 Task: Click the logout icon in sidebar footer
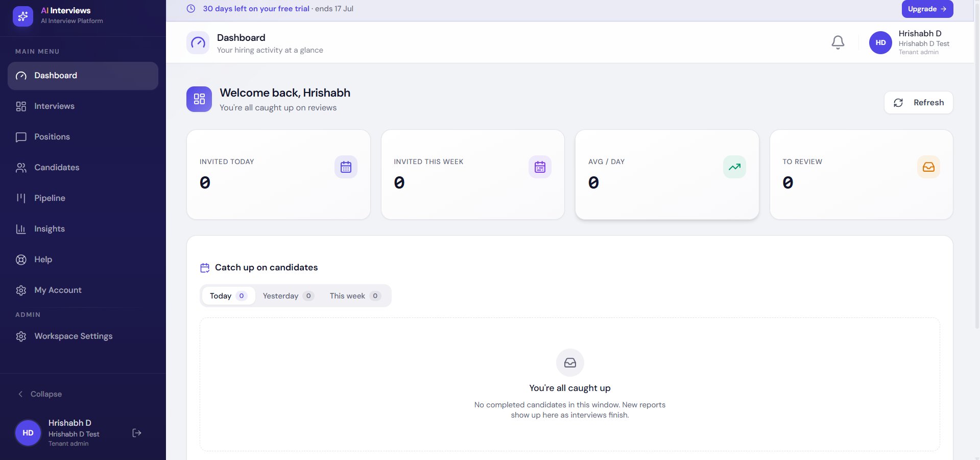pos(137,433)
